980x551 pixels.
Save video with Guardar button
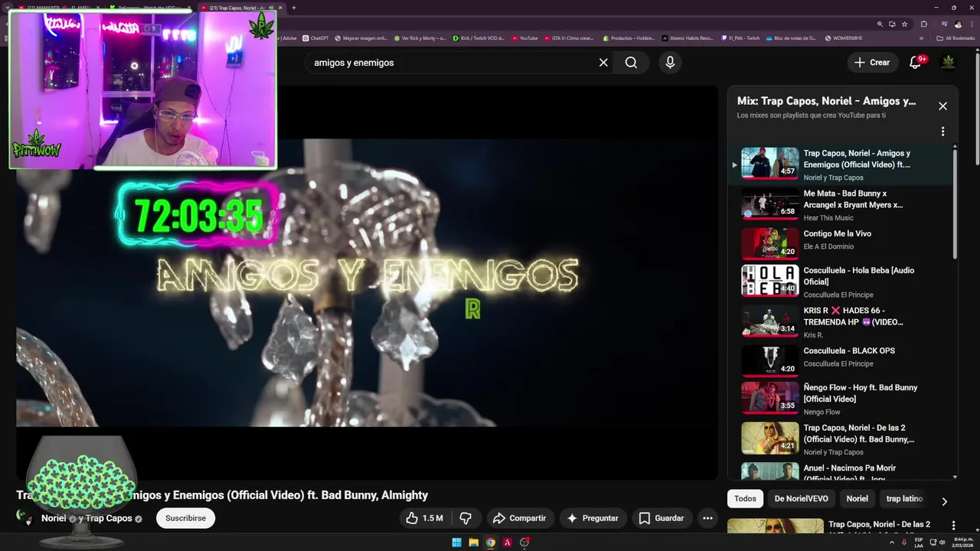tap(661, 518)
